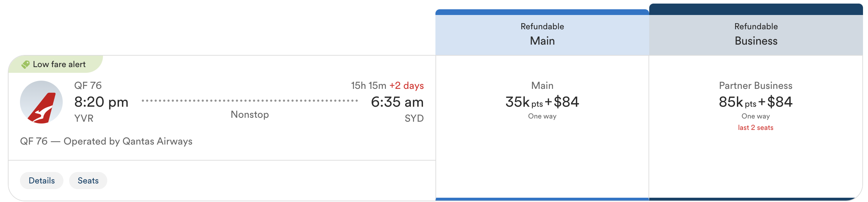Image resolution: width=868 pixels, height=202 pixels.
Task: Click the SYD arrival airport code
Action: [414, 118]
